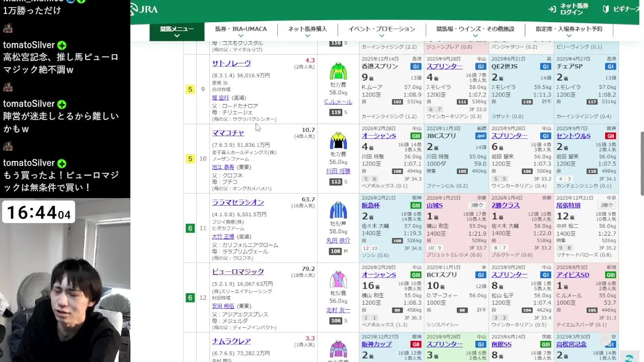
Task: Click the 79.2 odds for ピューロマジック
Action: (308, 269)
